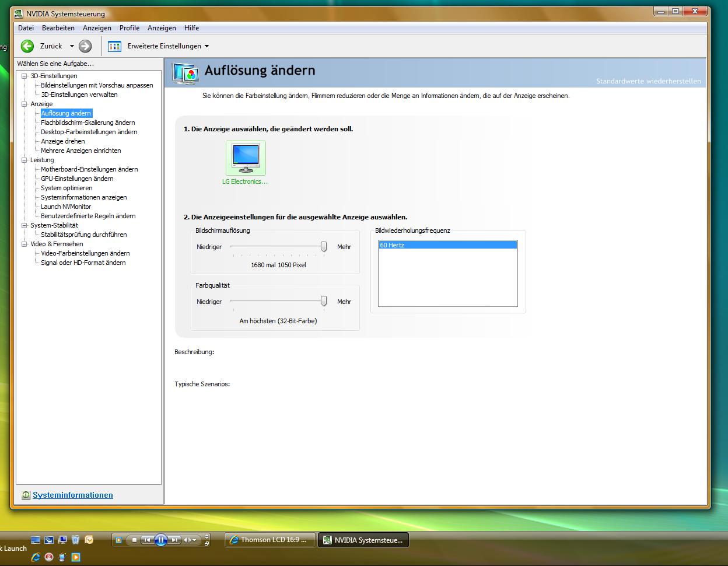Select the LG Electronics monitor icon
728x566 pixels.
pos(246,158)
